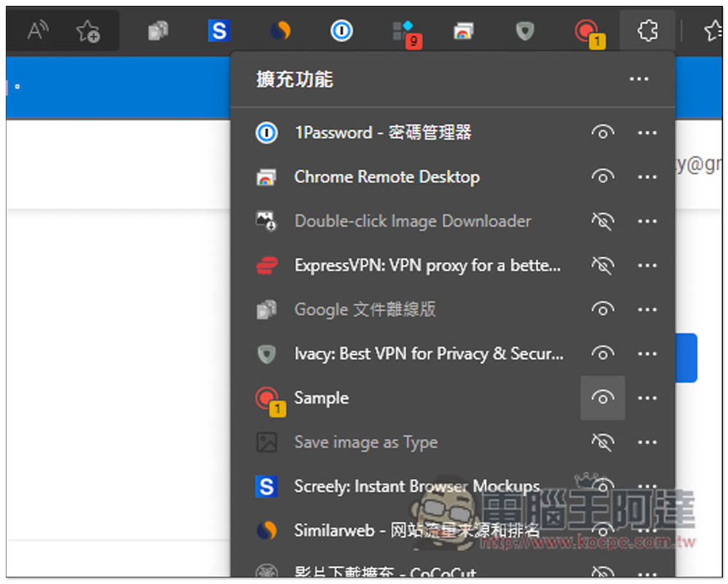The height and width of the screenshot is (584, 728).
Task: Select Google 文件離線版 extension entry
Action: pos(365,309)
